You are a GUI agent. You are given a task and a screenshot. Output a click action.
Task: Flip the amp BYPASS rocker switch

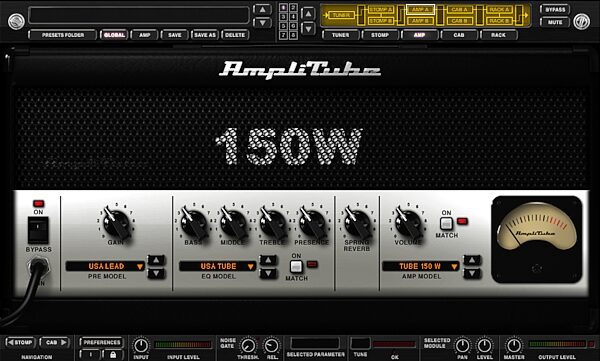(38, 230)
